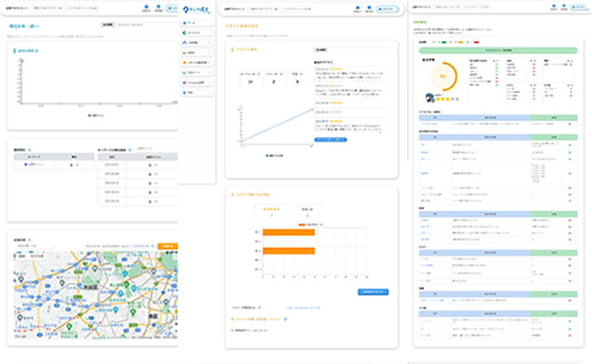Click the date range field in reviews panel

[x=357, y=49]
